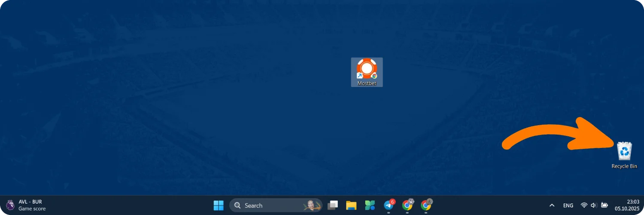Open the Windows Start menu
The height and width of the screenshot is (215, 644).
point(219,206)
